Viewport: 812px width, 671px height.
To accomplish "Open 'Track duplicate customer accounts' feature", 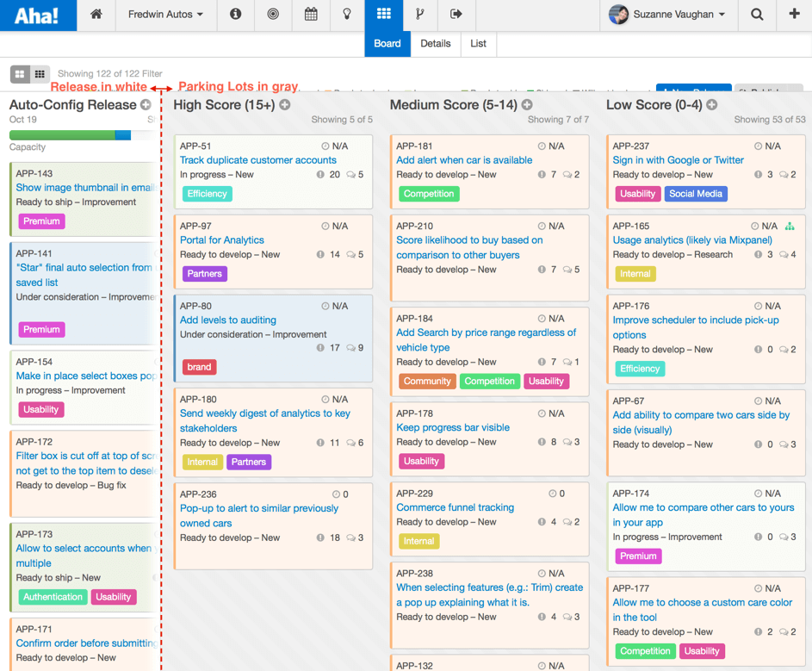I will [257, 160].
